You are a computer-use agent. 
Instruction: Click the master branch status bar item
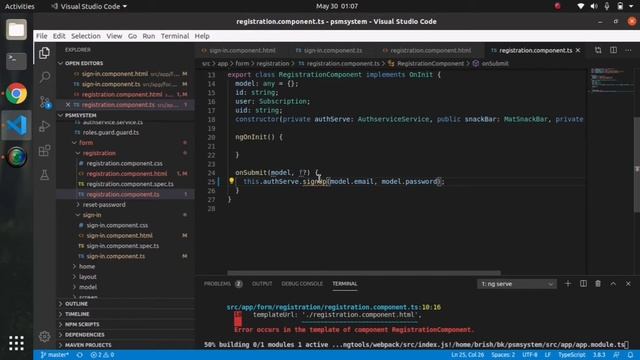[54, 355]
